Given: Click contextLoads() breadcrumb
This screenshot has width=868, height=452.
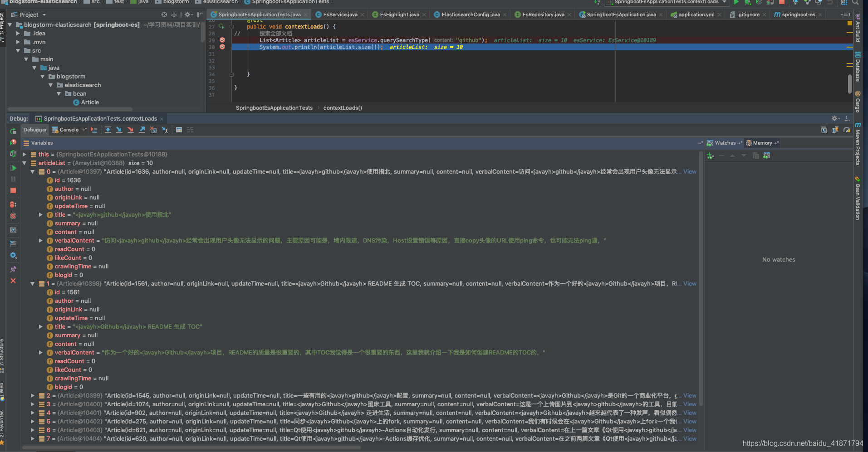Looking at the screenshot, I should (x=343, y=108).
